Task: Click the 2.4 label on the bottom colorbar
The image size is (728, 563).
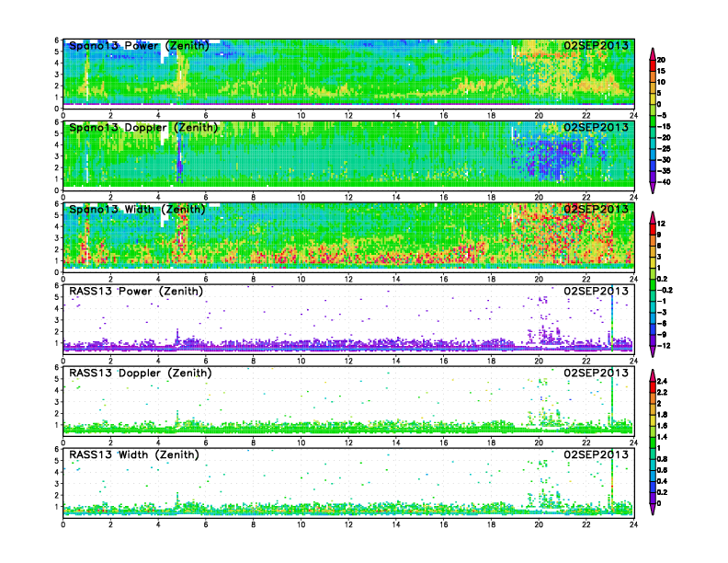Action: coord(662,382)
